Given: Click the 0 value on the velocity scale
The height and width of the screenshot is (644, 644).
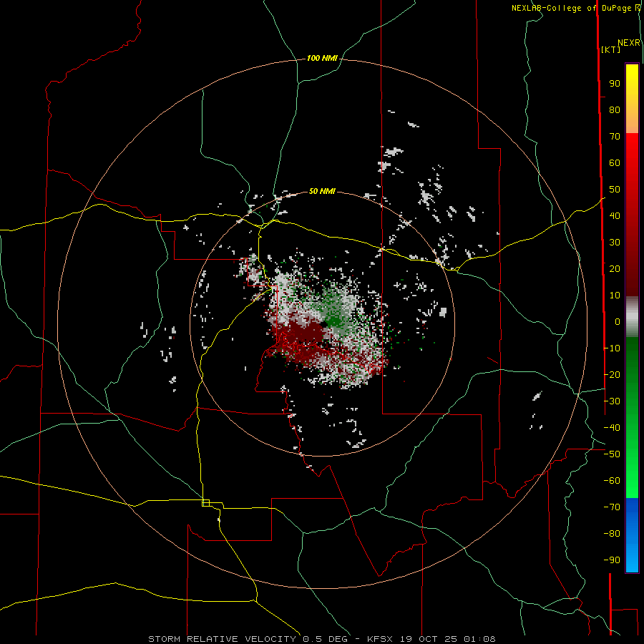Looking at the screenshot, I should 618,322.
